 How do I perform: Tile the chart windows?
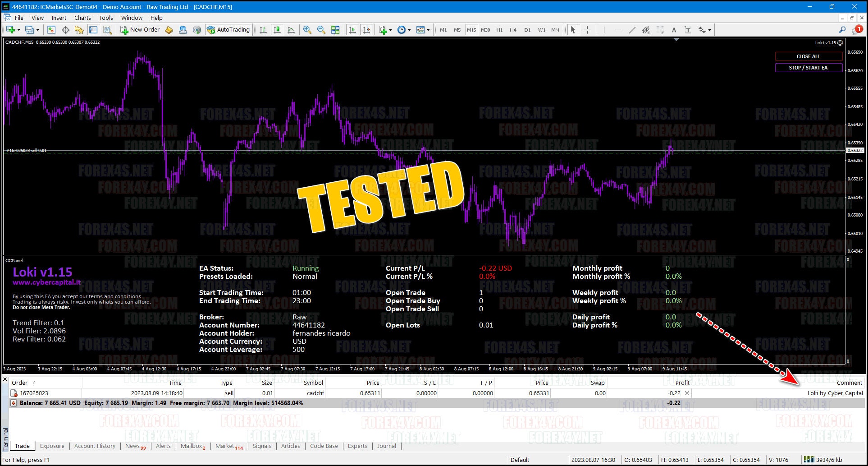tap(335, 30)
